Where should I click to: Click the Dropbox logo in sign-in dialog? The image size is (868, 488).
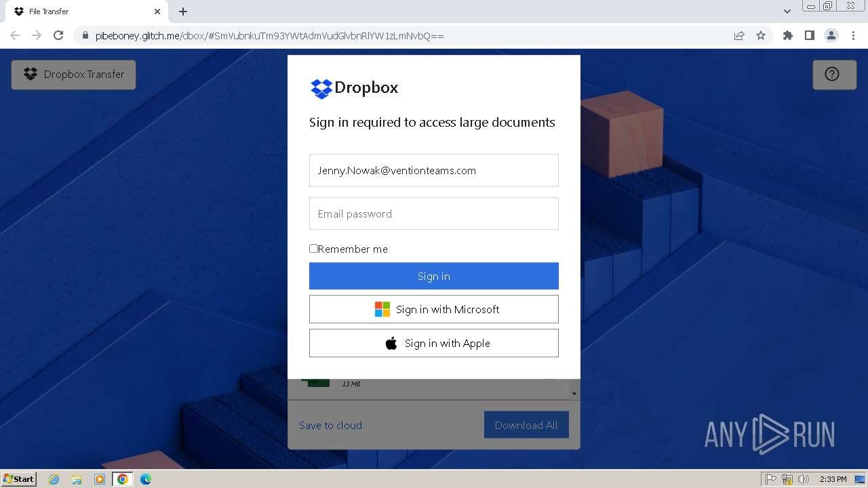tap(354, 88)
